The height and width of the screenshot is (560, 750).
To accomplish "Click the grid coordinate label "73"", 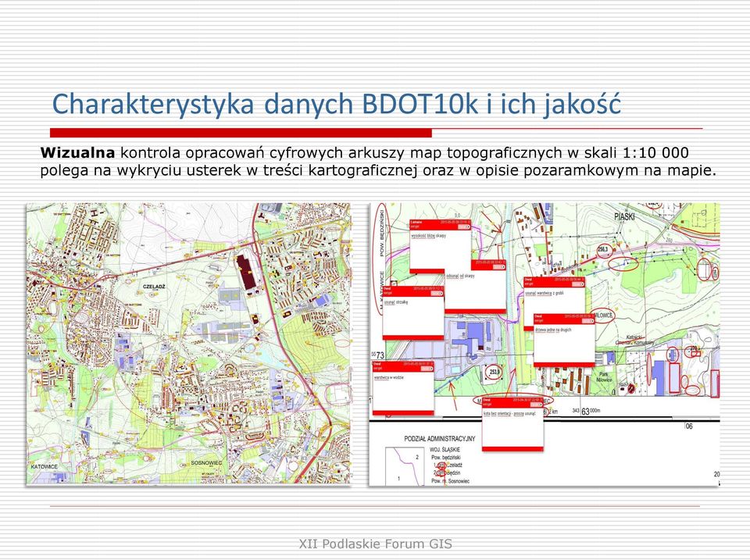I will tap(380, 355).
